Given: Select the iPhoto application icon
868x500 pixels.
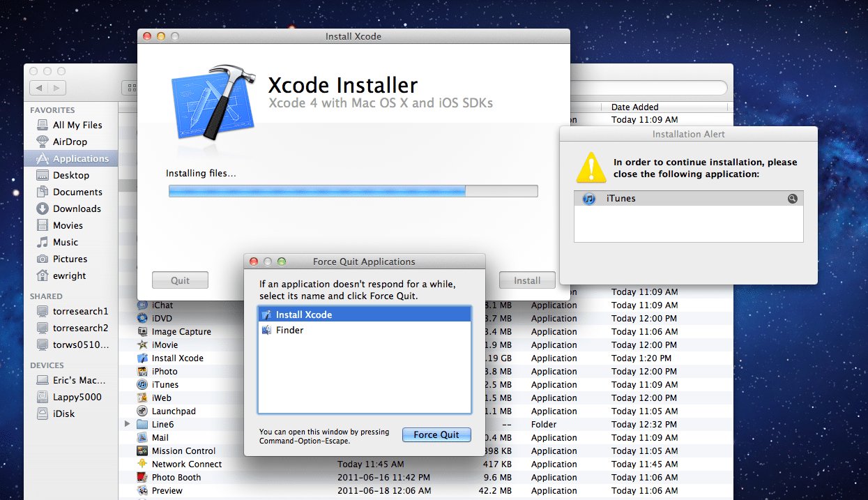Looking at the screenshot, I should [142, 372].
